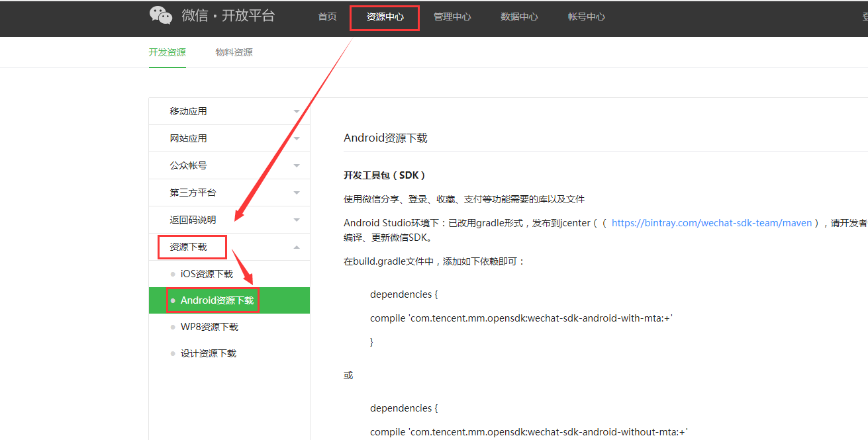
Task: Click the 微信·开放平台 title text
Action: tap(228, 16)
